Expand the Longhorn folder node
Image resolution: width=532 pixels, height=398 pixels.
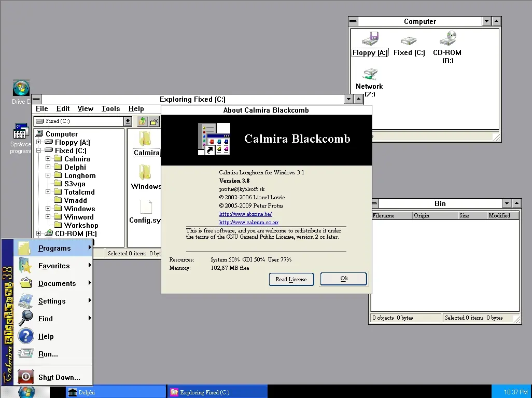coord(48,175)
